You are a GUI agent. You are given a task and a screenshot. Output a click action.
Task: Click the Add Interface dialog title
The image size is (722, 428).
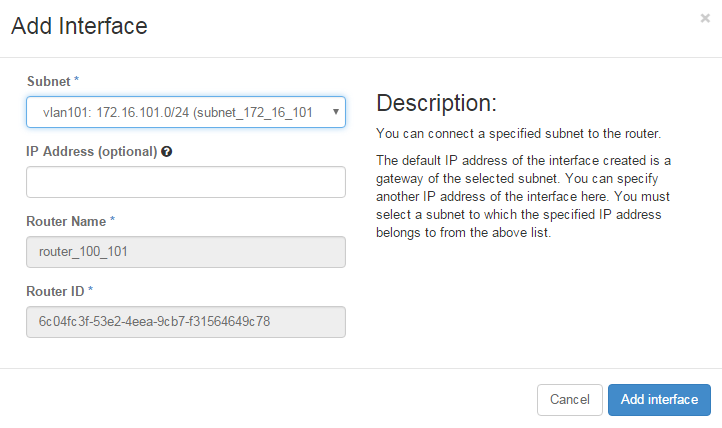[79, 27]
